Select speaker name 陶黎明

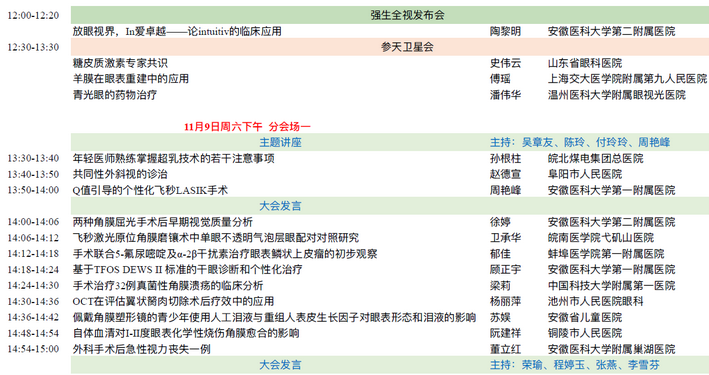506,31
